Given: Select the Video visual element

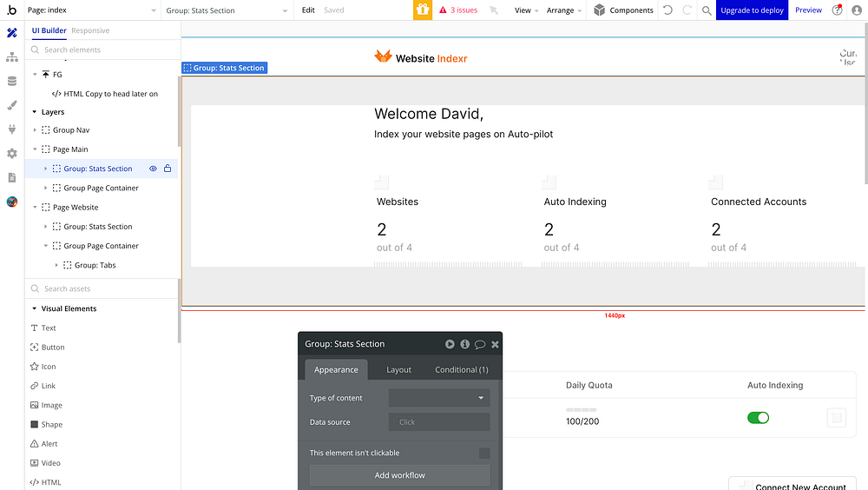Looking at the screenshot, I should (45, 463).
